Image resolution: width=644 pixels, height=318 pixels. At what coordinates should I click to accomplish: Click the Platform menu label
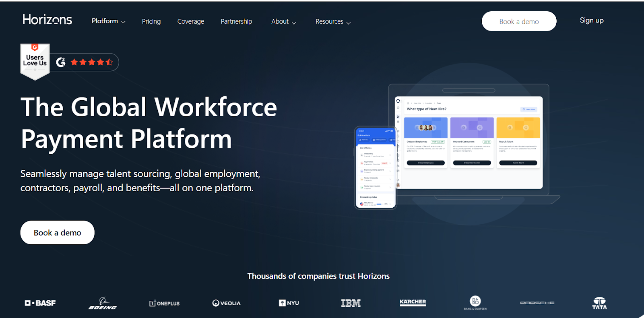tap(105, 21)
